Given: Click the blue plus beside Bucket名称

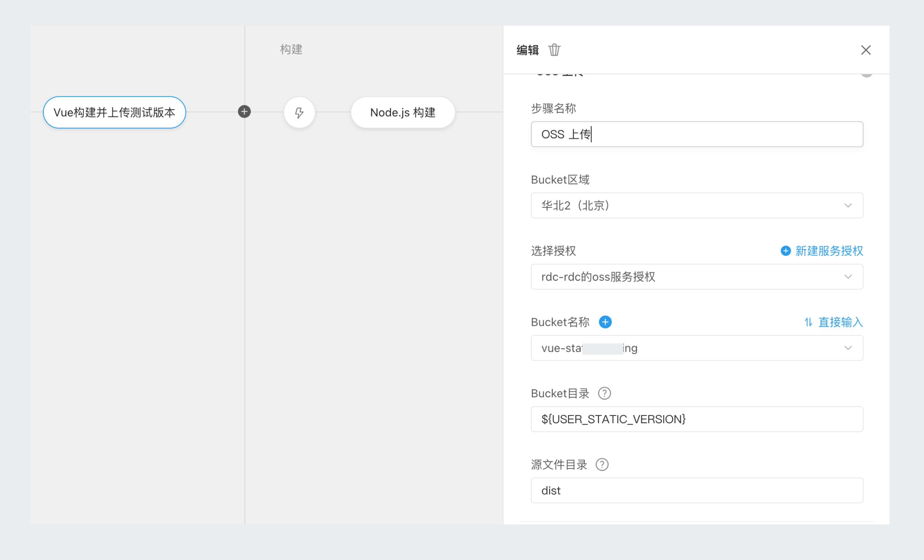Looking at the screenshot, I should (x=605, y=322).
